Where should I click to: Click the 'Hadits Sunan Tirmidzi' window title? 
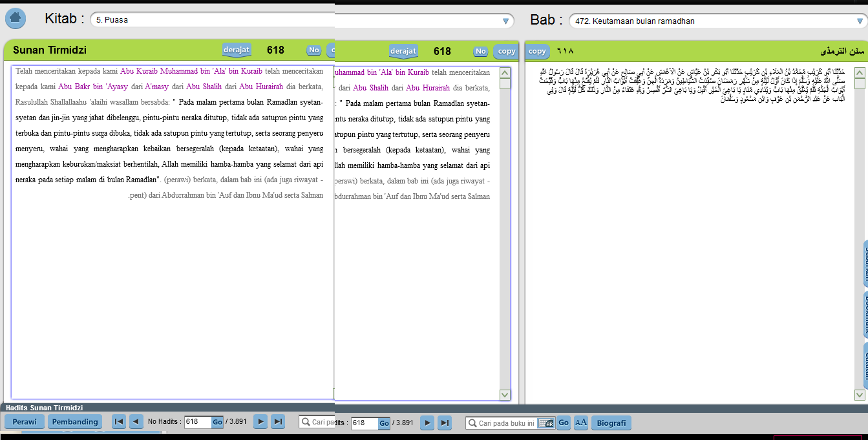pyautogui.click(x=44, y=408)
